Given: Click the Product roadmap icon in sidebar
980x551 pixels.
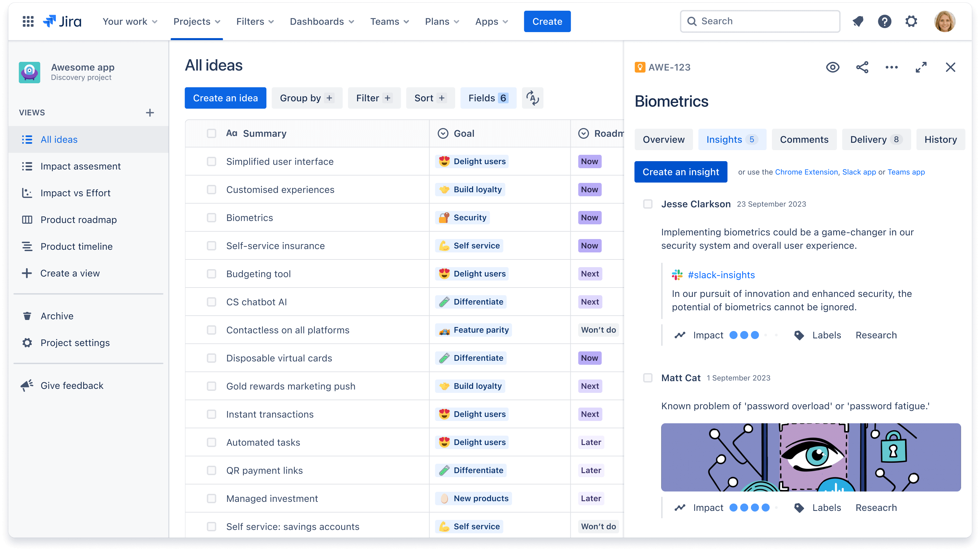Looking at the screenshot, I should pos(27,219).
